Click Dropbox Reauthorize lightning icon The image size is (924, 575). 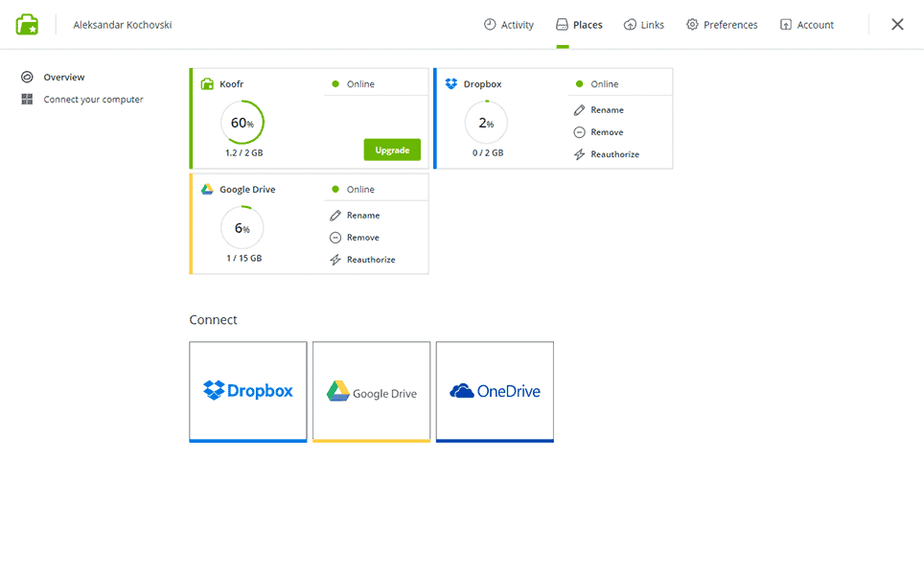pos(579,154)
